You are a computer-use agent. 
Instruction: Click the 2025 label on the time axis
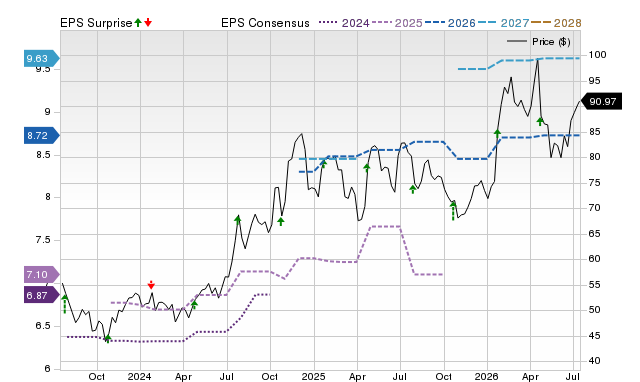[x=313, y=377]
